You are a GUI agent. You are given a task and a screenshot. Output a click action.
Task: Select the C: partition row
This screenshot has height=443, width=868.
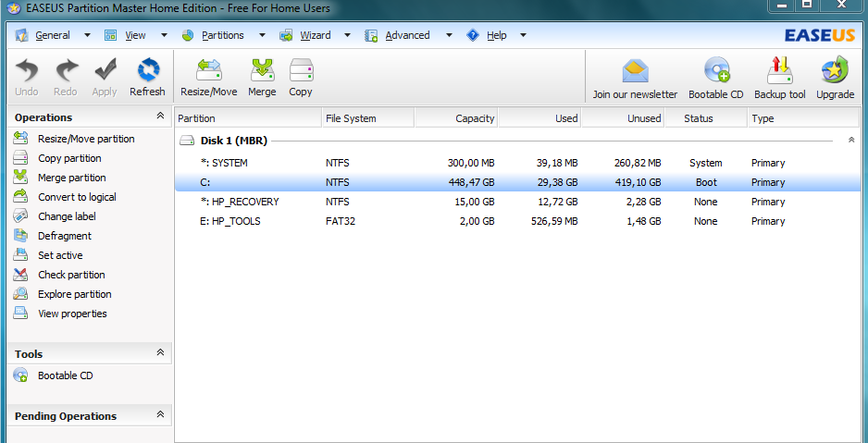(517, 182)
